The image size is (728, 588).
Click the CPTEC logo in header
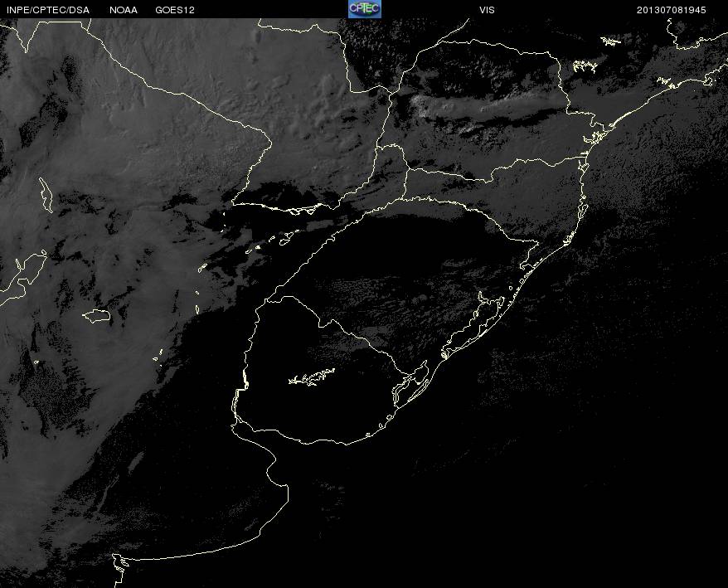[x=365, y=9]
